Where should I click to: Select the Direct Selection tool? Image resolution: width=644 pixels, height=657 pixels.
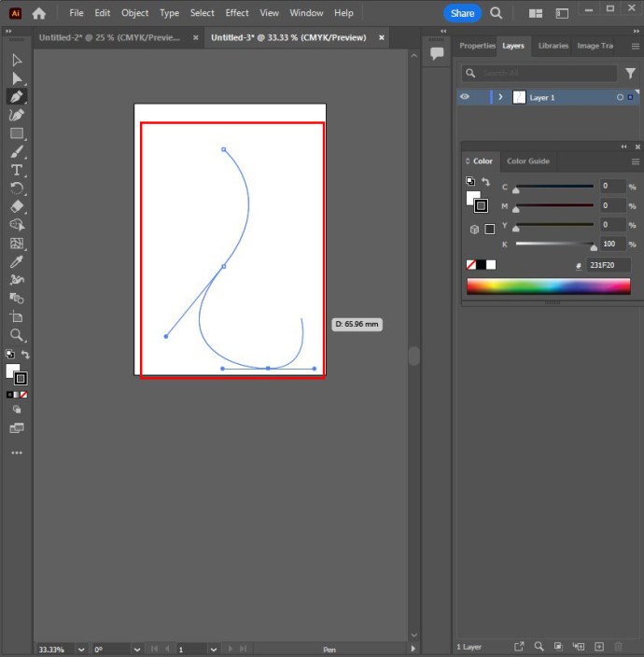17,78
